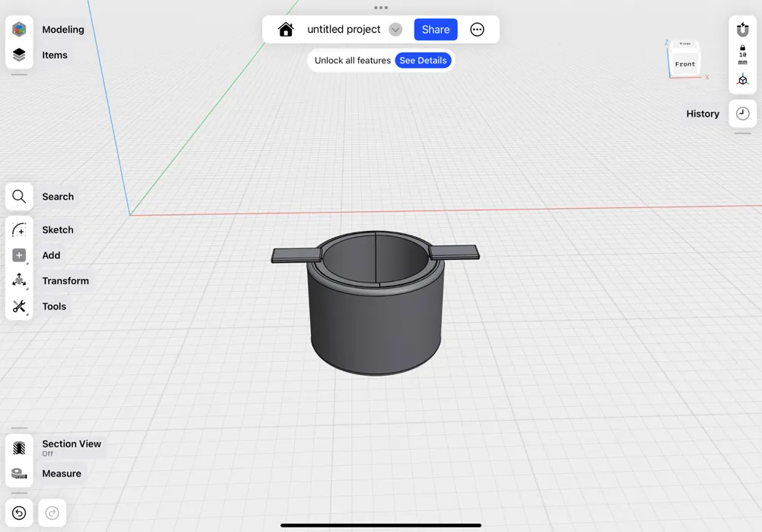Redo the last undone action

click(52, 513)
